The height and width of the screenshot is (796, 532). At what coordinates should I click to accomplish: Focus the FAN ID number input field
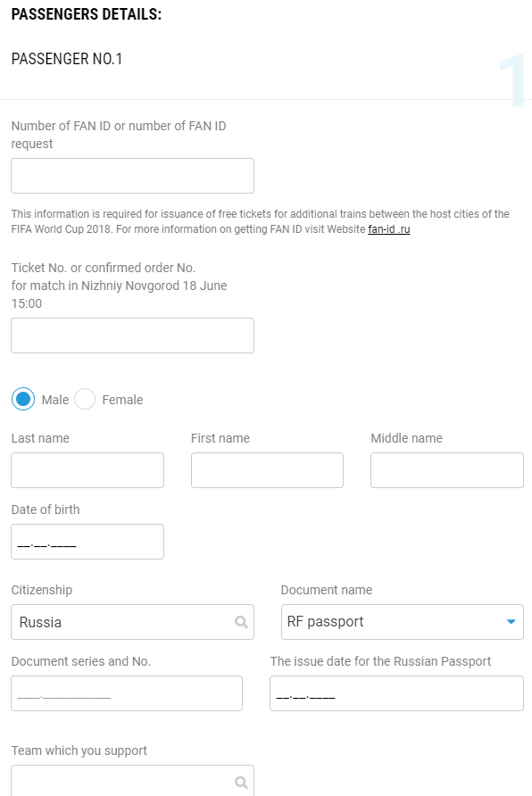pyautogui.click(x=132, y=176)
